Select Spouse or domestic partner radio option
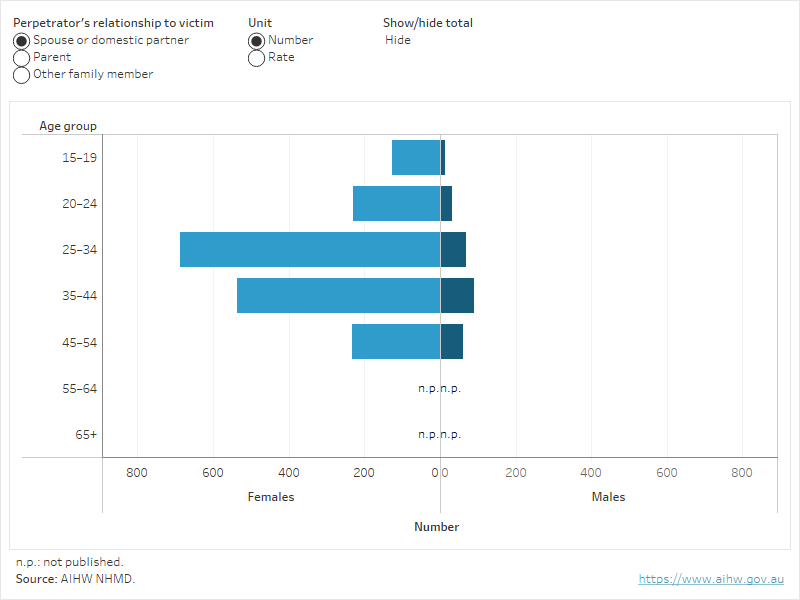This screenshot has width=800, height=600. pyautogui.click(x=22, y=41)
